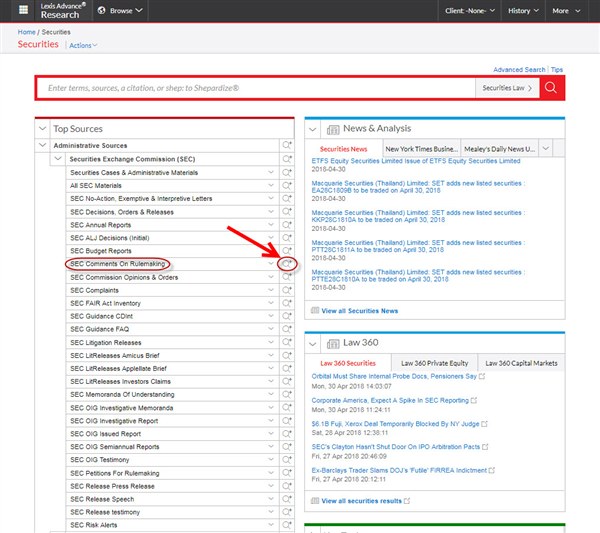Image resolution: width=600 pixels, height=533 pixels.
Task: Open the product switcher grid icon
Action: pyautogui.click(x=23, y=10)
